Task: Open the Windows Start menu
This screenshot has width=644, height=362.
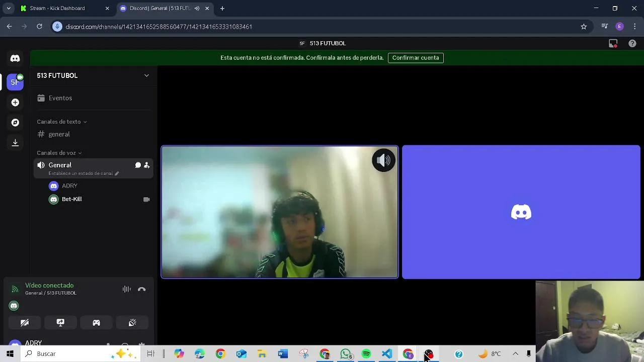Action: point(10,354)
